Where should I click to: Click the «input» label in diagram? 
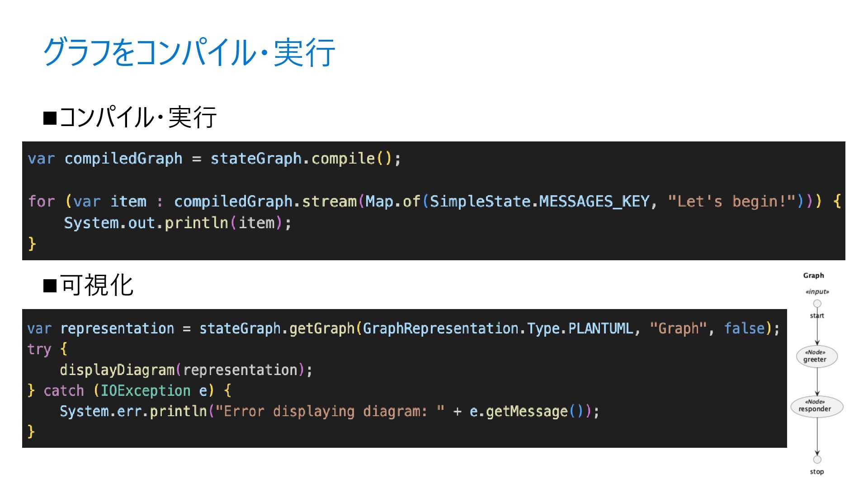pyautogui.click(x=817, y=292)
